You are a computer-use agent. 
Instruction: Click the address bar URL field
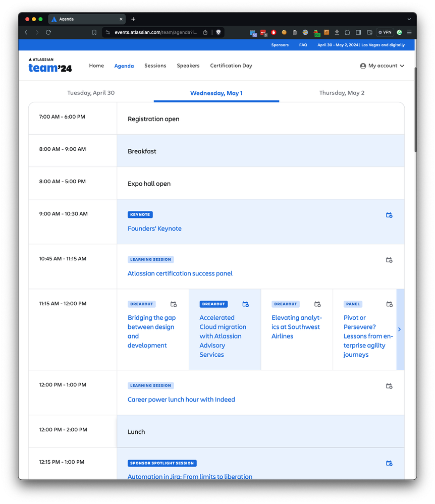[x=156, y=32]
